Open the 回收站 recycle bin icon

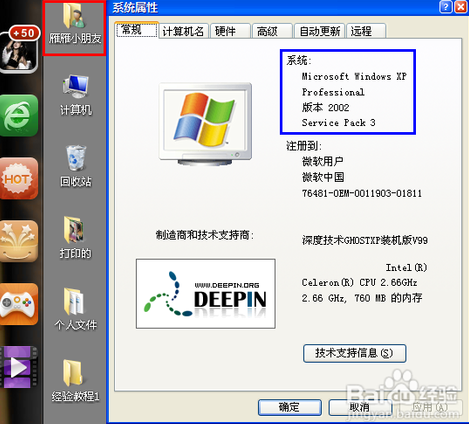pos(76,166)
